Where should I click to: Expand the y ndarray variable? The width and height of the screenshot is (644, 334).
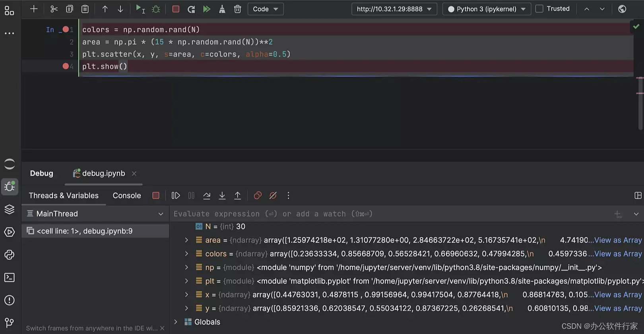[x=186, y=308]
